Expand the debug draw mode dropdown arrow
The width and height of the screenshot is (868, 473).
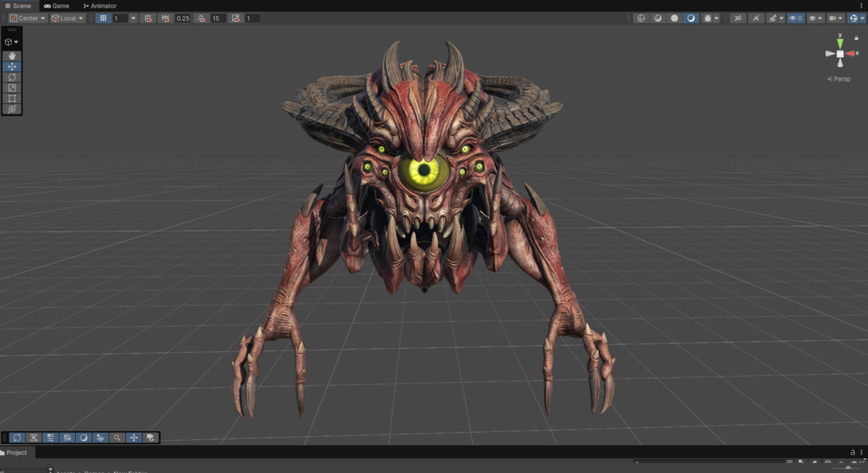[716, 18]
